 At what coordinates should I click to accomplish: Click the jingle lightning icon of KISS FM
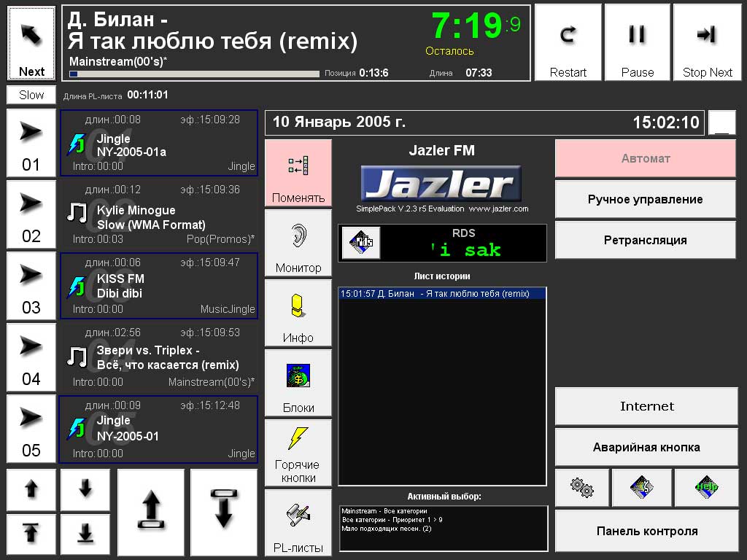[76, 287]
